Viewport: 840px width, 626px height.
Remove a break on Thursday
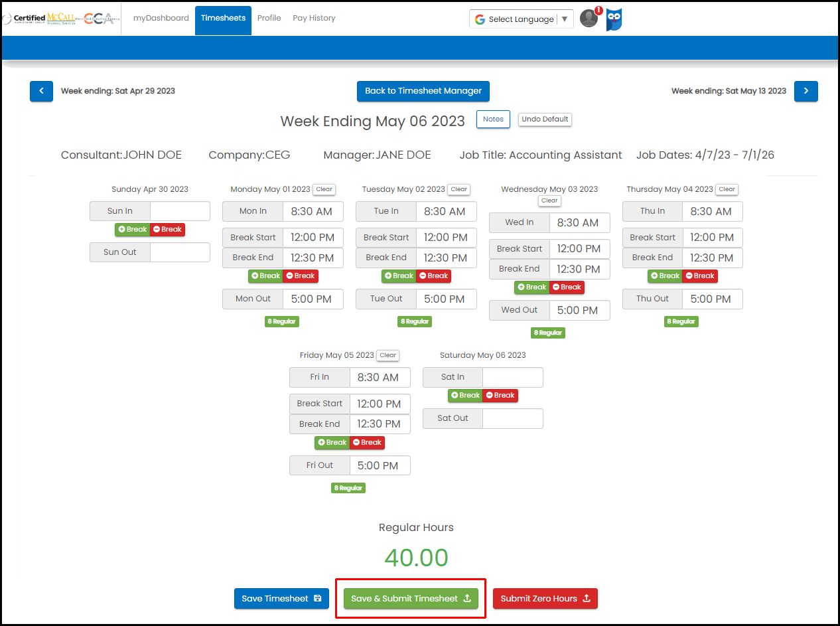(x=701, y=276)
